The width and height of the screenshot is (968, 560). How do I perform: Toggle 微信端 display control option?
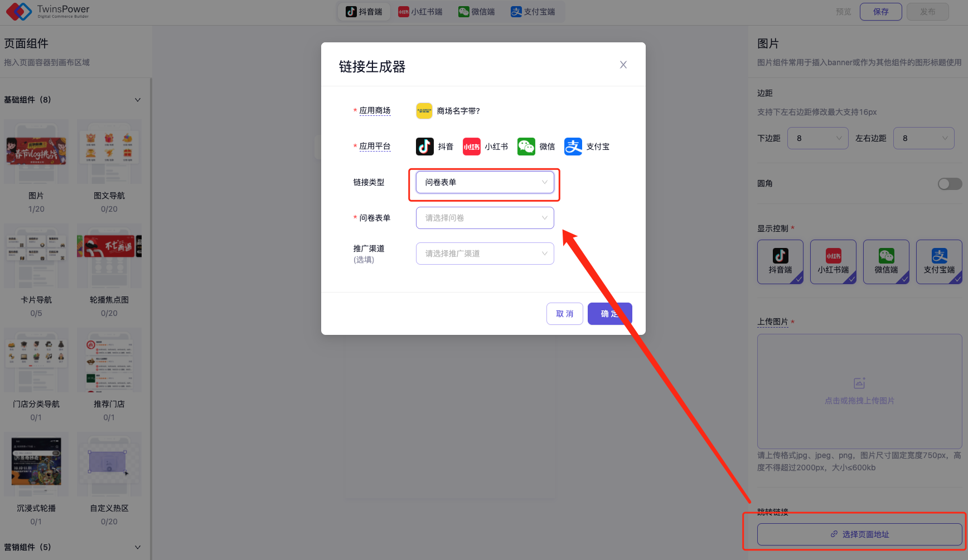coord(886,262)
